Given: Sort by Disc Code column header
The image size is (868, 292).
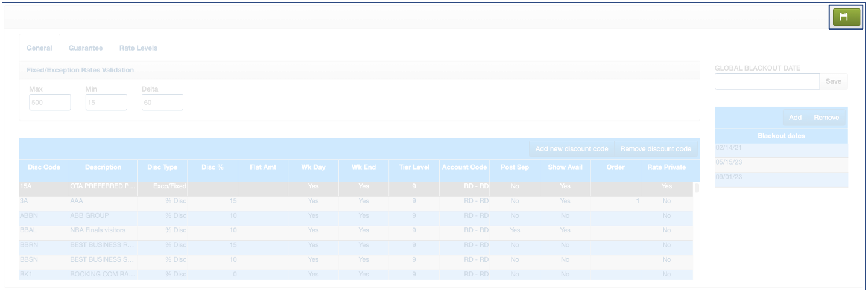Looking at the screenshot, I should (x=44, y=167).
